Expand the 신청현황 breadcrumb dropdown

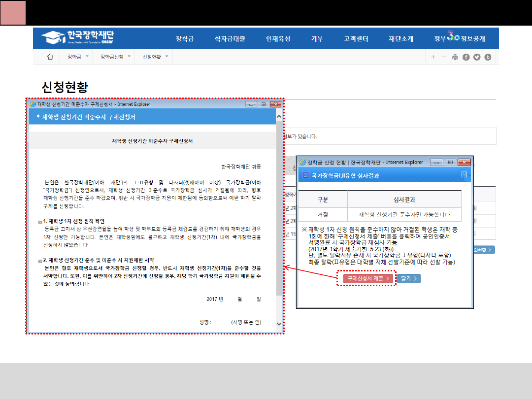155,57
